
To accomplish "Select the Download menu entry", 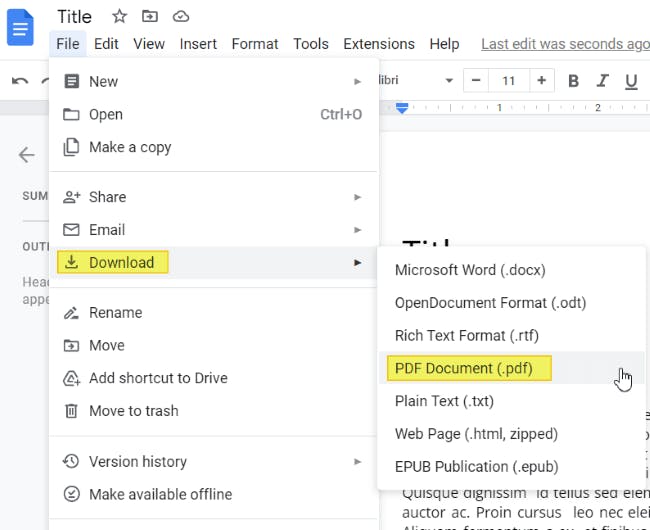I will click(x=213, y=262).
